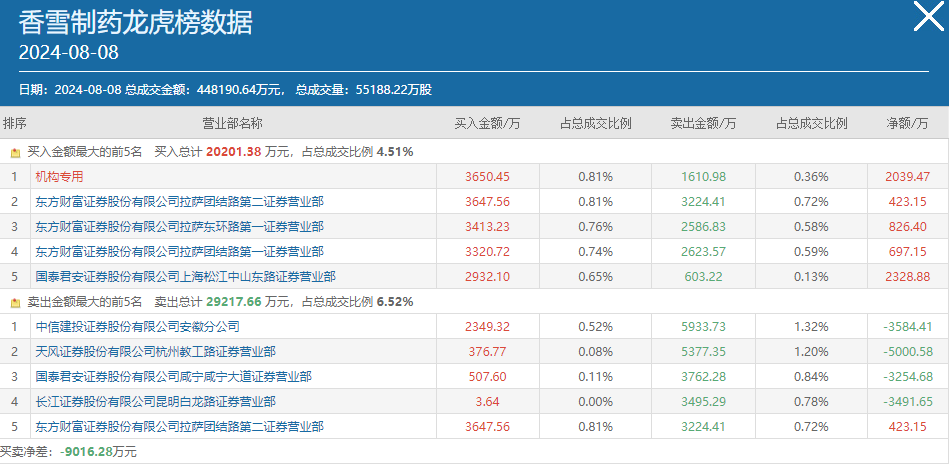Click the 卖出金额/万 column header
This screenshot has height=468, width=950.
[703, 124]
